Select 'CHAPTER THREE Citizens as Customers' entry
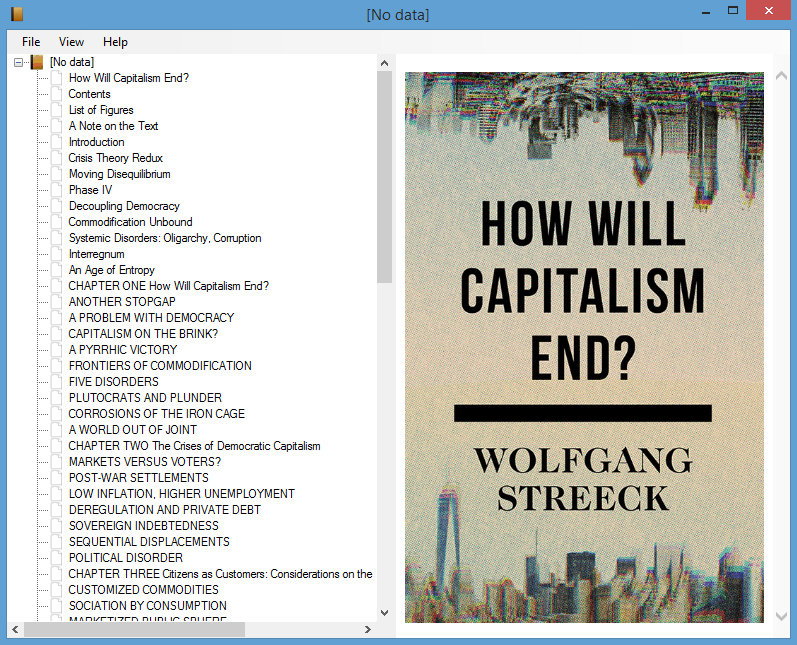 (221, 574)
